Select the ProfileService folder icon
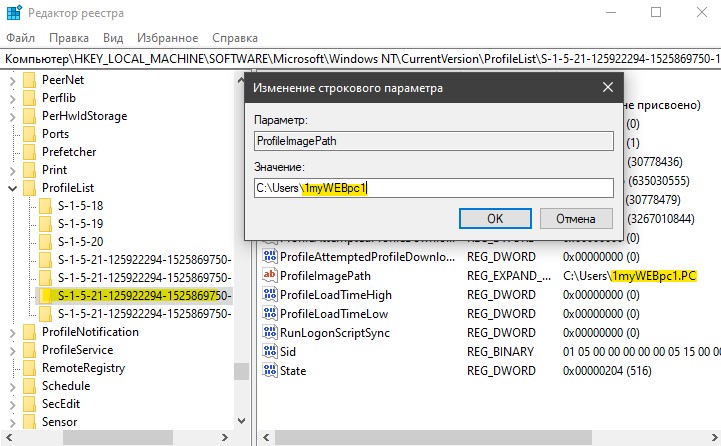 [29, 349]
